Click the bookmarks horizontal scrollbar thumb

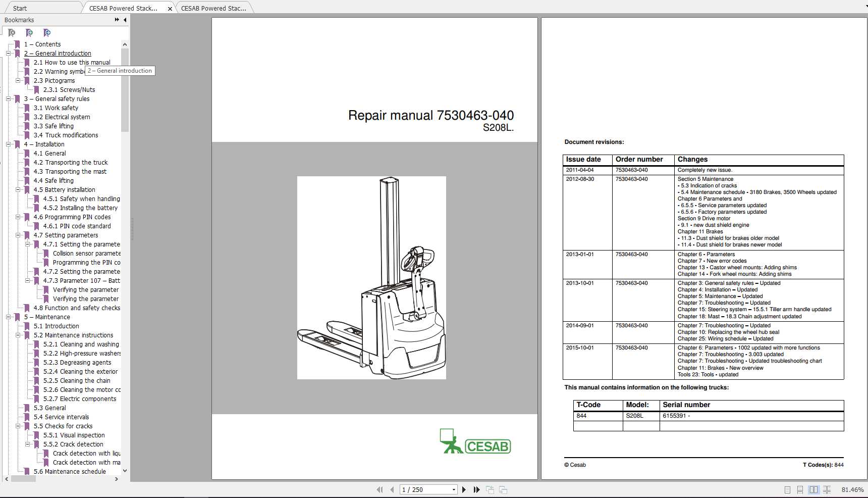coord(23,479)
